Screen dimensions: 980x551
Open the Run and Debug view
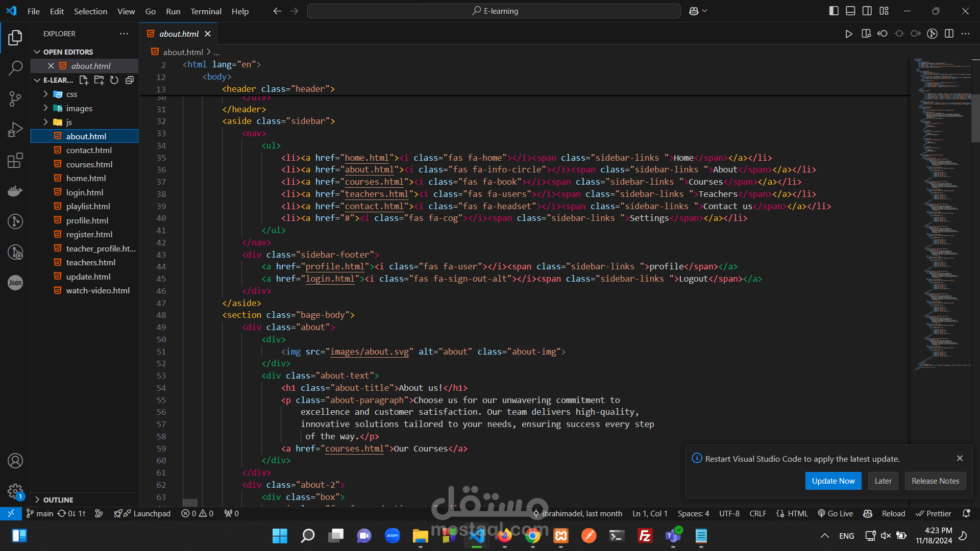pyautogui.click(x=15, y=130)
